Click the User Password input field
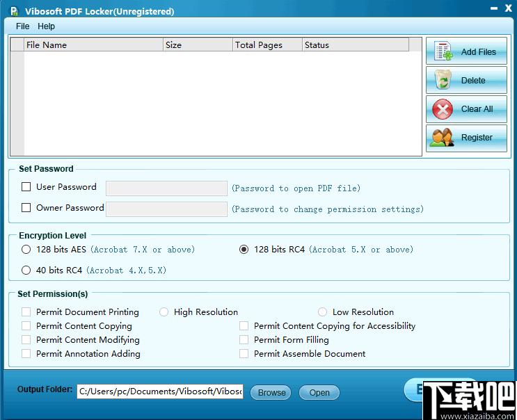The width and height of the screenshot is (517, 420). [166, 188]
